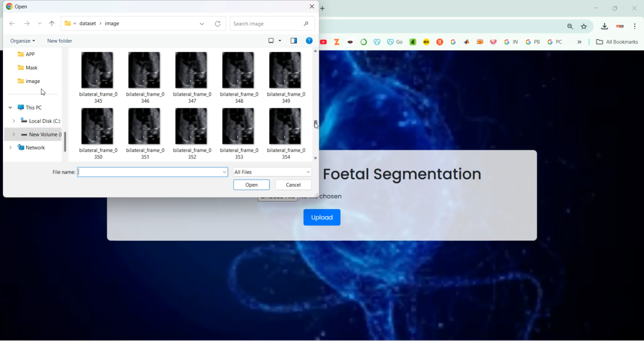Click New folder in toolbar
Viewport: 644px width, 341px height.
[x=60, y=41]
